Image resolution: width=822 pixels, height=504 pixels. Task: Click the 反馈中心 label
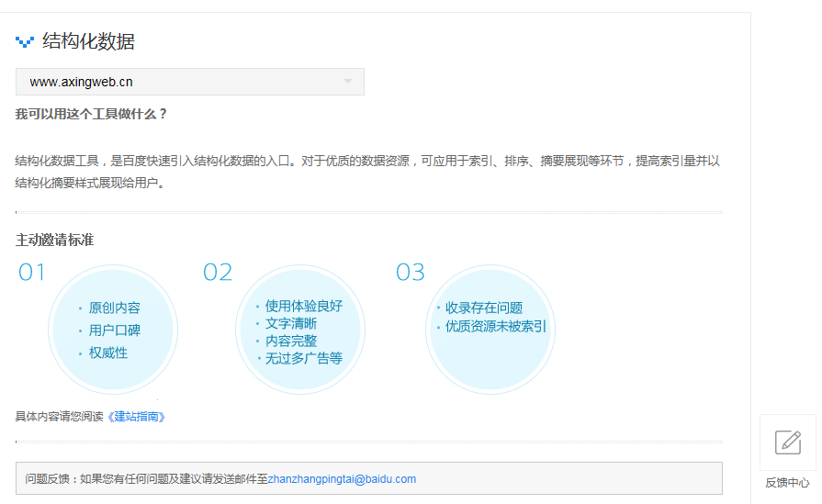[x=787, y=483]
